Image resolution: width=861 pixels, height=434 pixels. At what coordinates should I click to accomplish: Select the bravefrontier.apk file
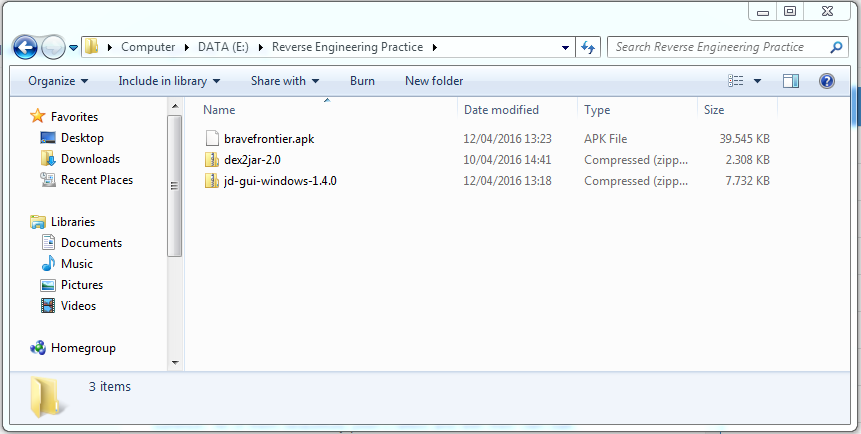[x=269, y=138]
